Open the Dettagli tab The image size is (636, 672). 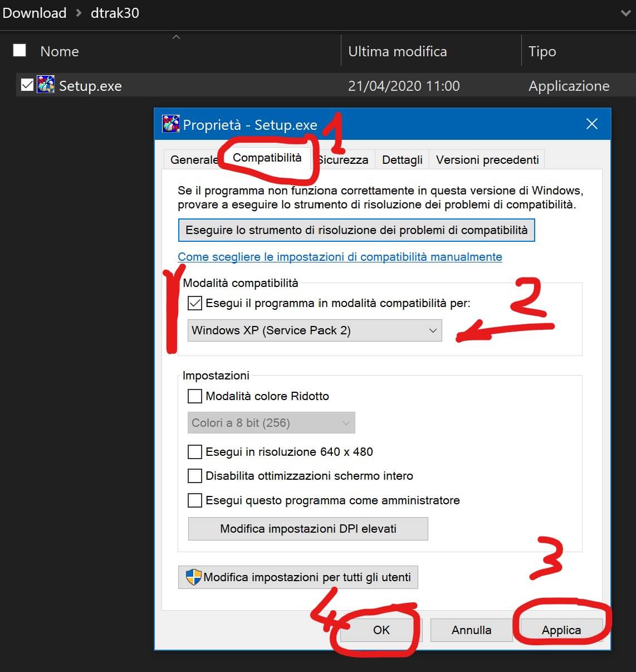(x=402, y=160)
